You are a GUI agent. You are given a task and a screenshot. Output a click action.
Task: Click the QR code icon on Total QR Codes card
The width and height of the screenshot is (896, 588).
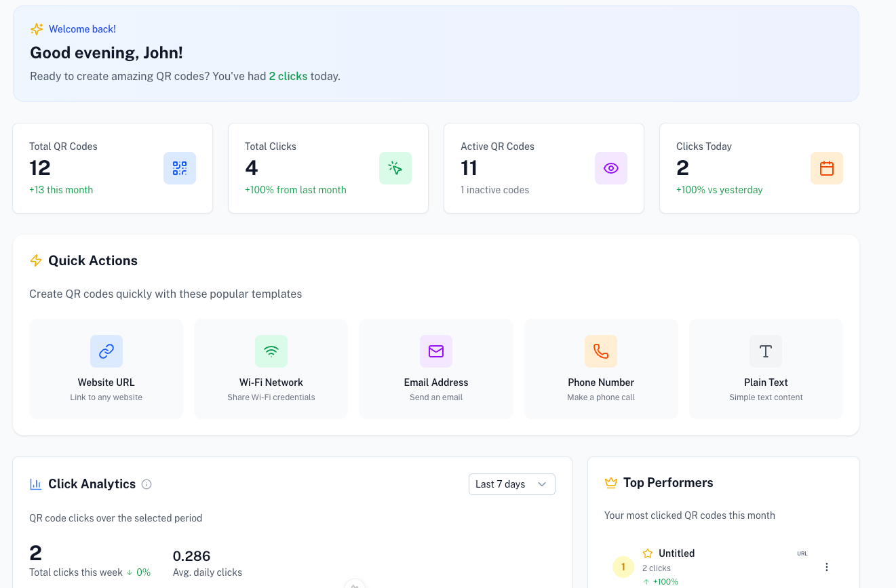(180, 168)
